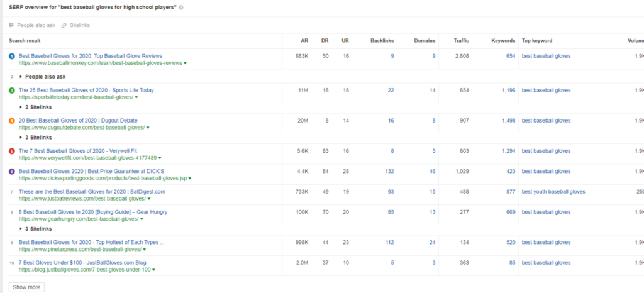Open dropdown arrow next to dickssportinggoods.com URL

click(189, 179)
